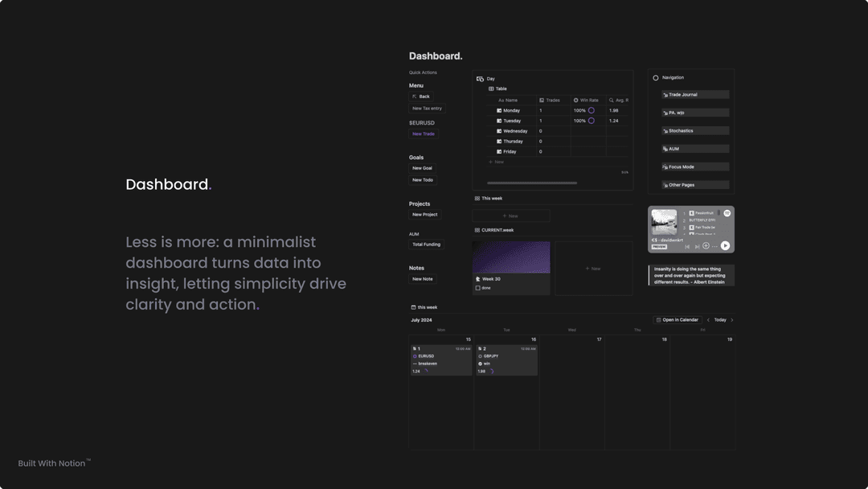The height and width of the screenshot is (489, 868).
Task: Click the Win Rate column header
Action: point(588,100)
